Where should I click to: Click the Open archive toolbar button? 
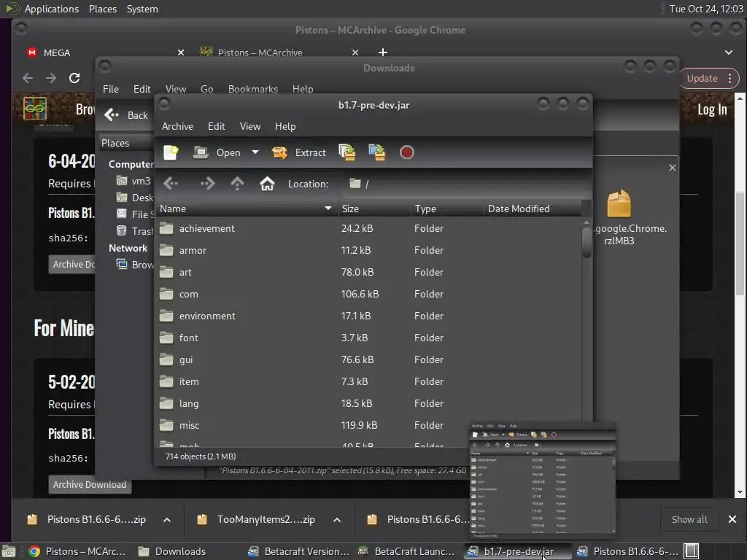[x=217, y=152]
